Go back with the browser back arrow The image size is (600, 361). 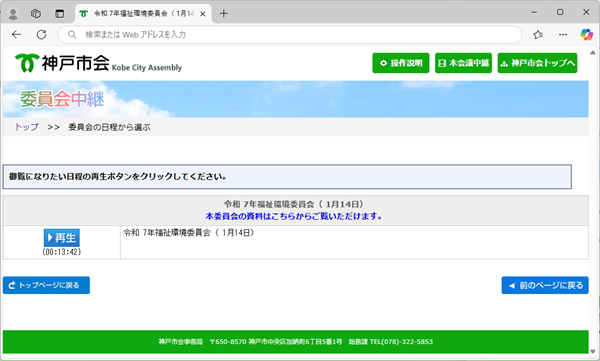[16, 34]
